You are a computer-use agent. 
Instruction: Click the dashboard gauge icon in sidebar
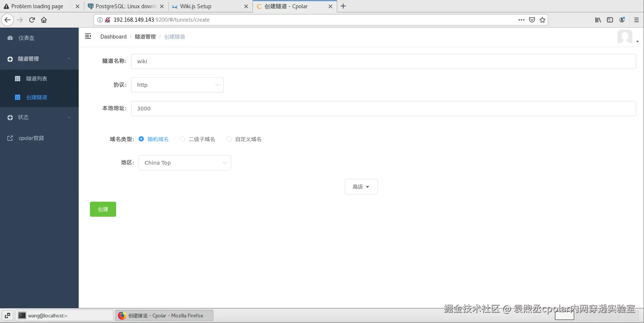click(x=10, y=38)
